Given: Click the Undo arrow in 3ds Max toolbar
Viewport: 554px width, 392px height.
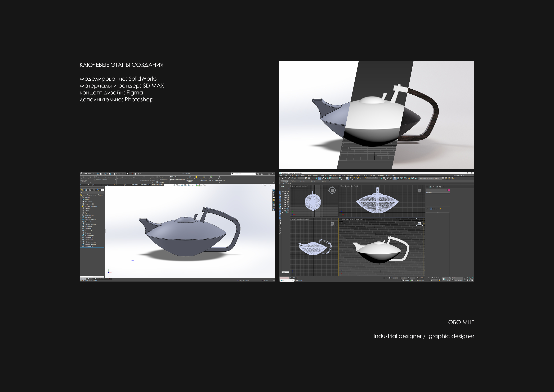Looking at the screenshot, I should point(282,178).
